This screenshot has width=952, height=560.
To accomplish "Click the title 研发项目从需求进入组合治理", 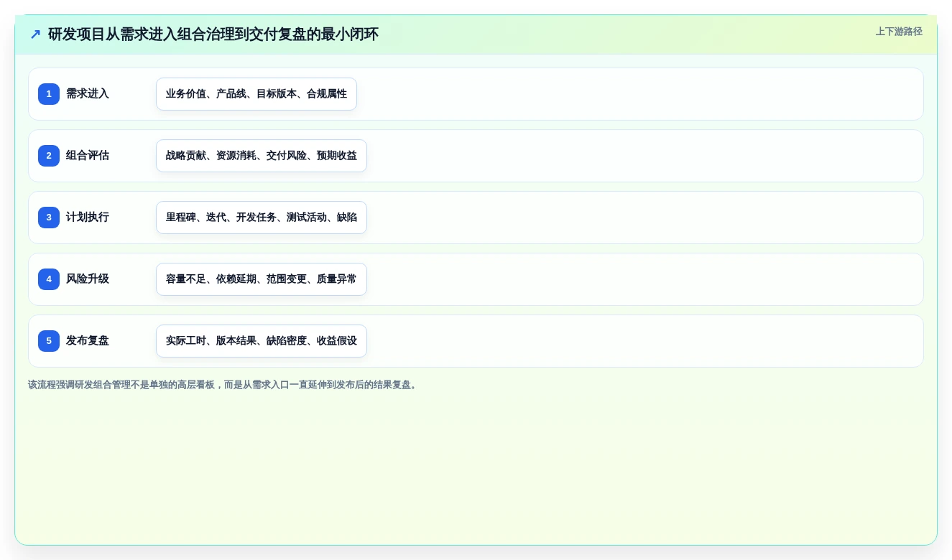I will [213, 34].
